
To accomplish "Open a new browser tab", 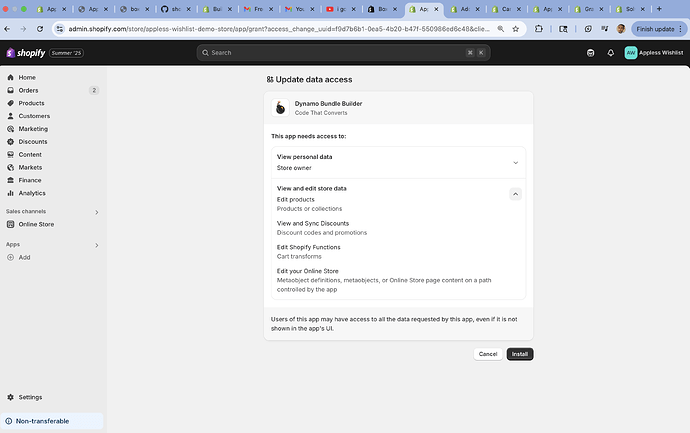I will [x=659, y=9].
